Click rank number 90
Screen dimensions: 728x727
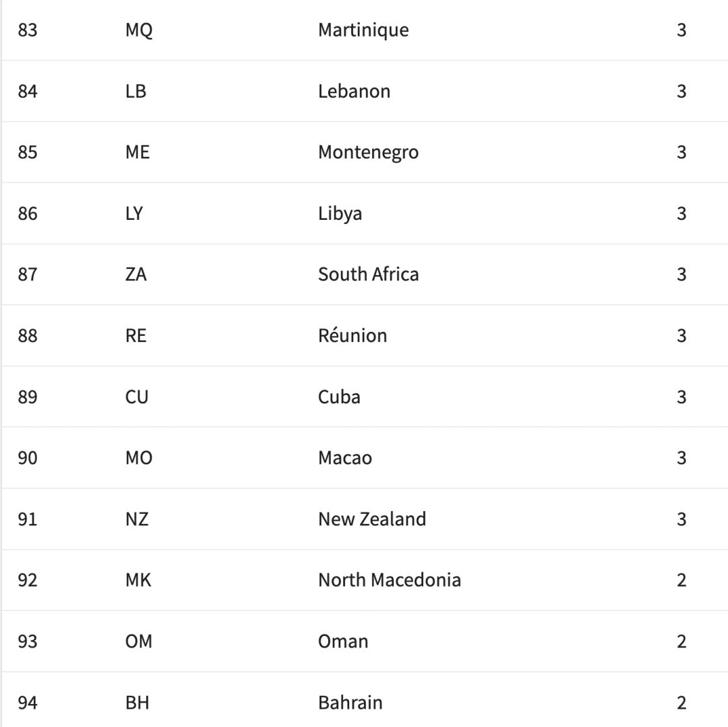tap(28, 458)
